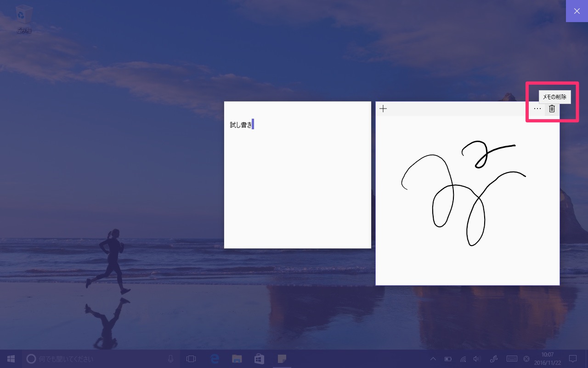The height and width of the screenshot is (368, 588).
Task: Select the Sticky Notes taskbar icon
Action: click(x=282, y=359)
